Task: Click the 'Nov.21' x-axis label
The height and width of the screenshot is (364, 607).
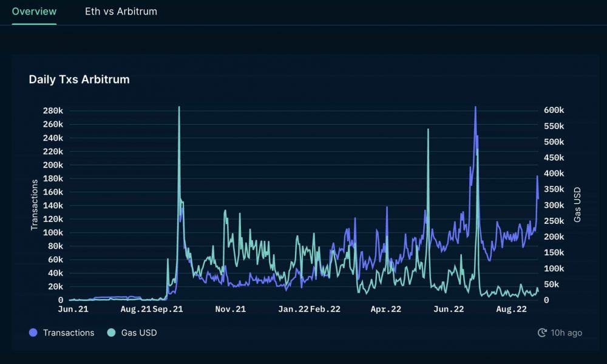Action: click(x=230, y=309)
